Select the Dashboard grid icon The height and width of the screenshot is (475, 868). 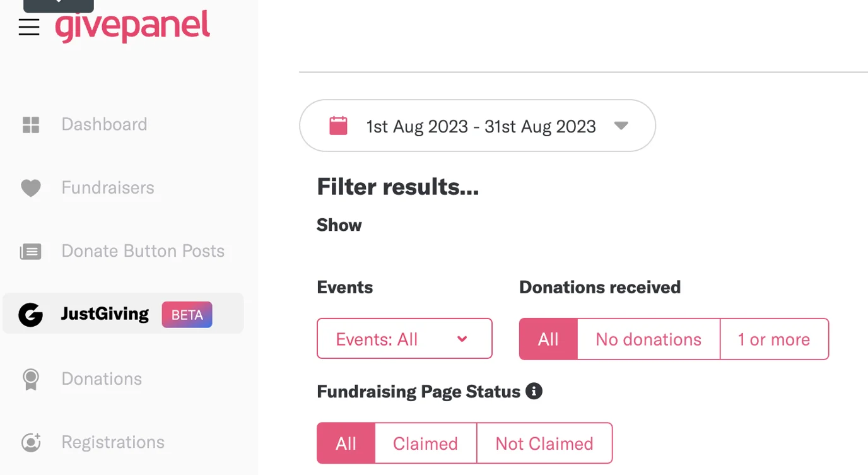[30, 124]
